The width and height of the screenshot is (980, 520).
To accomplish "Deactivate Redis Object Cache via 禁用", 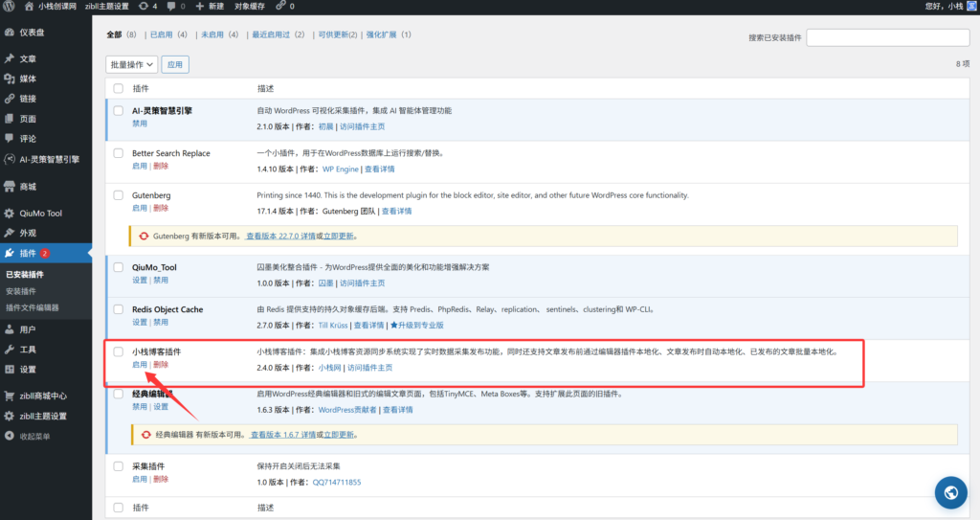I will [x=161, y=323].
